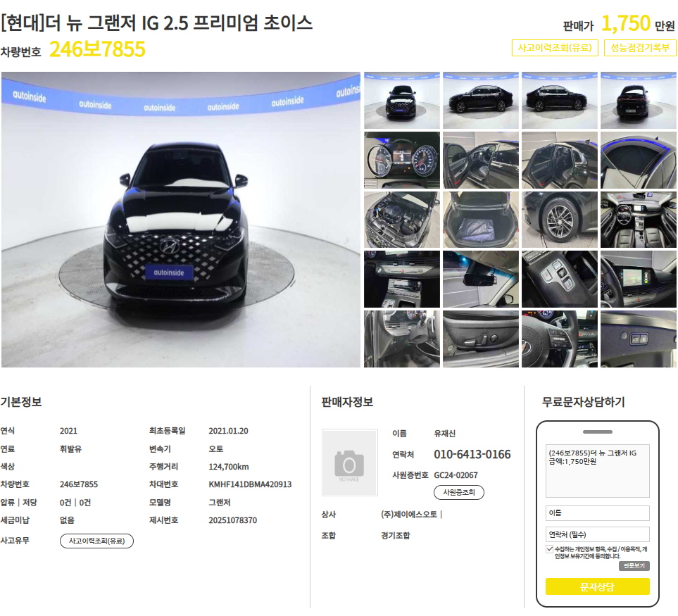The height and width of the screenshot is (616, 678).
Task: Select the center console climate controls thumbnail
Action: (x=402, y=279)
